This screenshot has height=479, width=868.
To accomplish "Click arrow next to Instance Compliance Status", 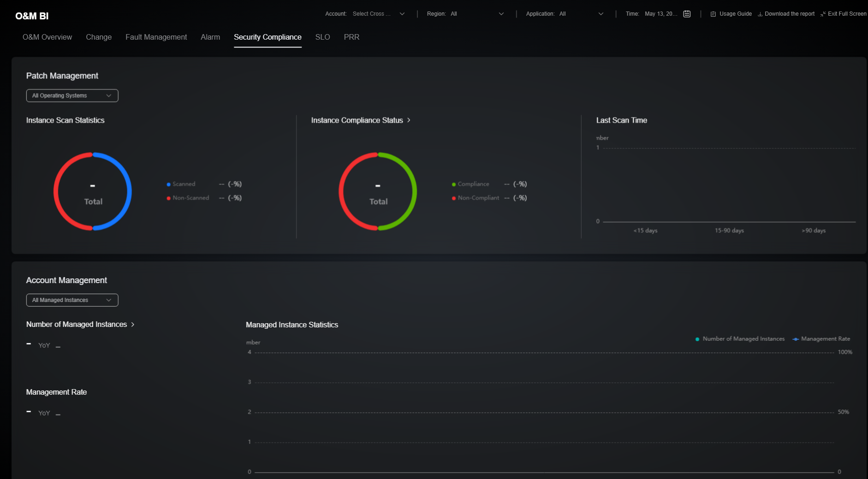I will point(409,120).
